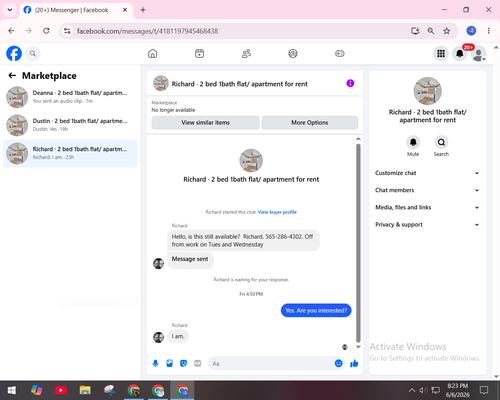The image size is (500, 400).
Task: Open the Facebook search icon
Action: pyautogui.click(x=33, y=53)
